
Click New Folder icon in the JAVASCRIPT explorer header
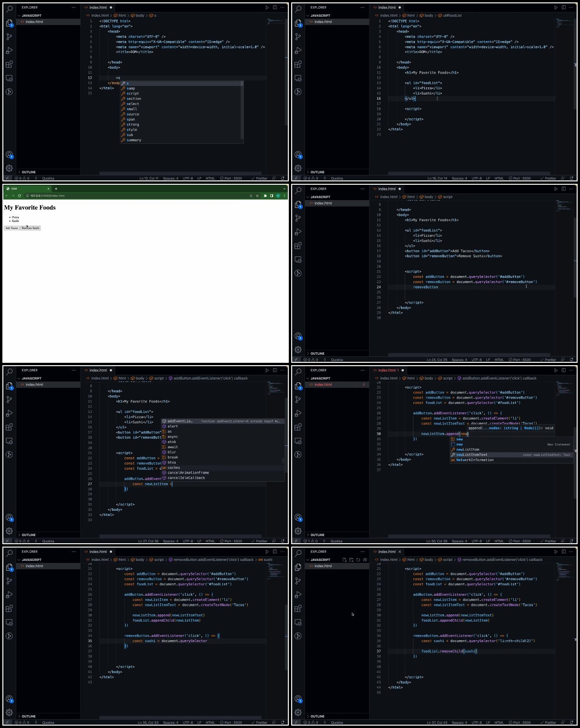click(351, 559)
